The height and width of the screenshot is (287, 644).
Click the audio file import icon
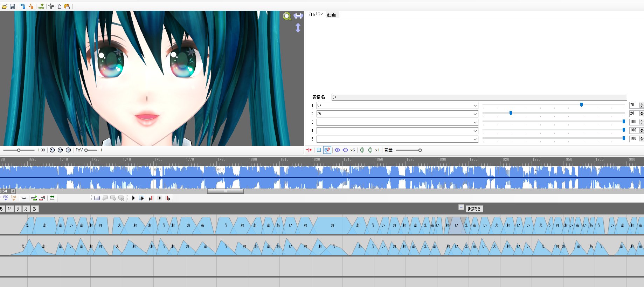coord(31,6)
